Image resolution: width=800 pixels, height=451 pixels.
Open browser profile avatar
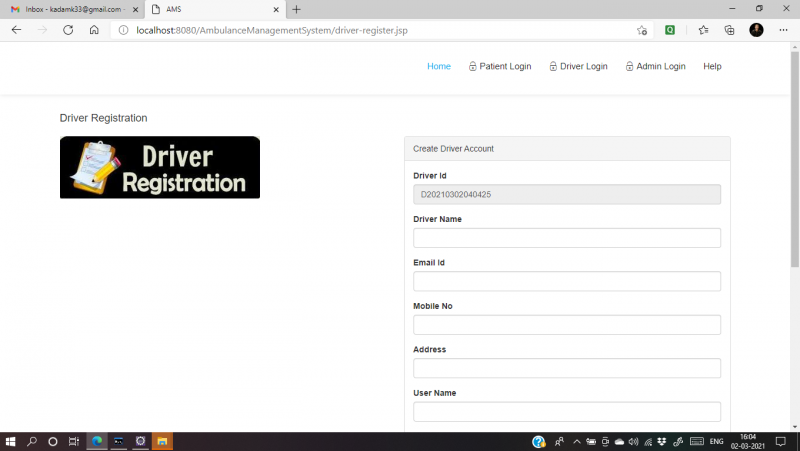coord(756,30)
